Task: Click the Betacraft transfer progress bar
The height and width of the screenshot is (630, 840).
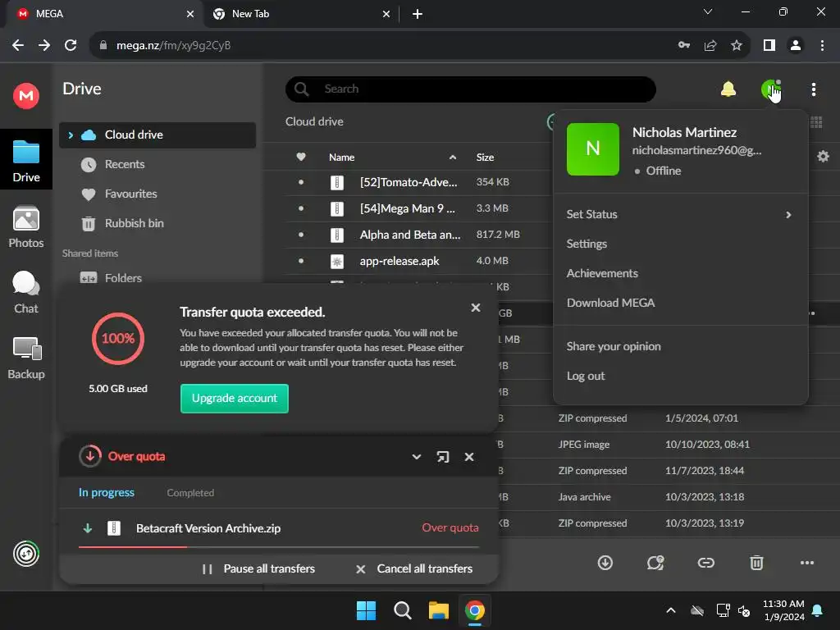Action: (x=279, y=547)
